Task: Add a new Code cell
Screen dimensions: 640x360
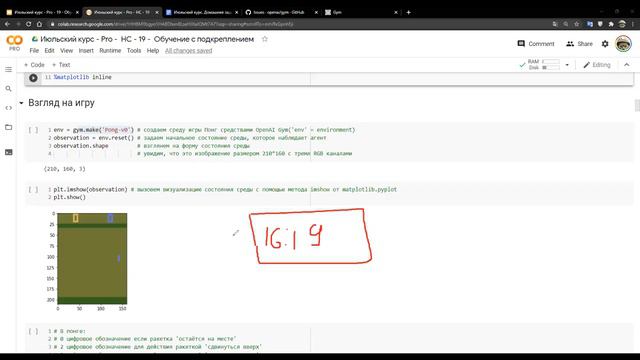Action: pyautogui.click(x=34, y=65)
